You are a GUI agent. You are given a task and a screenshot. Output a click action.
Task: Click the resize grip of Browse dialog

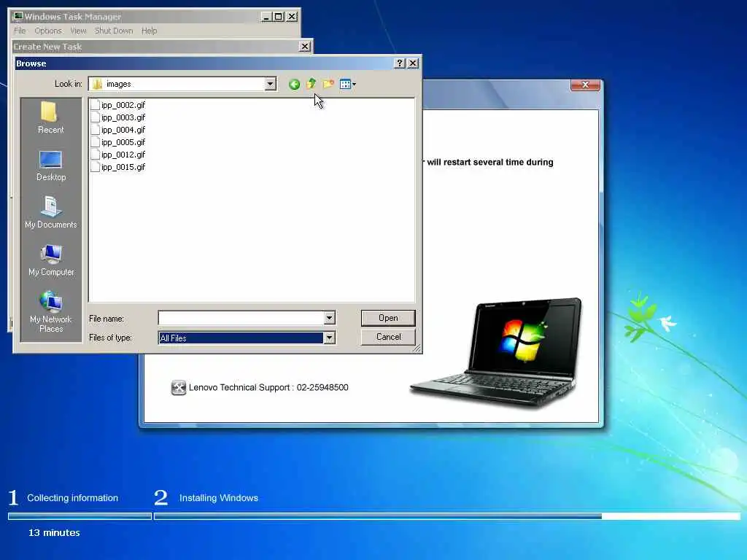417,349
